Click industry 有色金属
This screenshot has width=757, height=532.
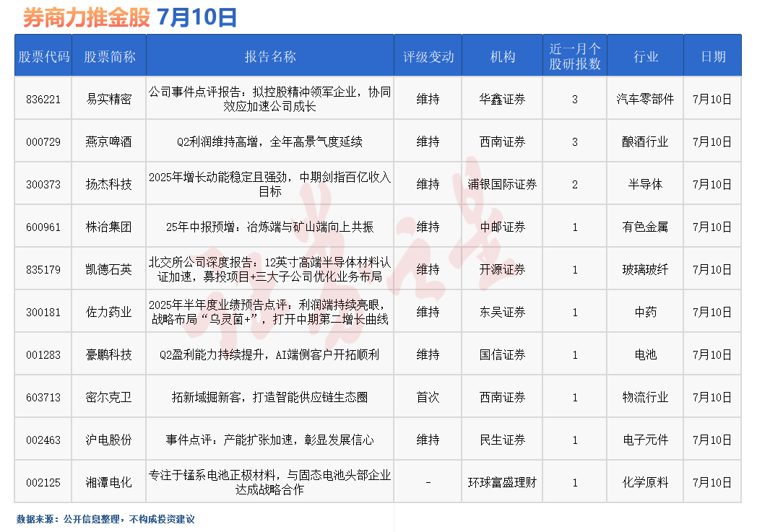click(x=646, y=227)
